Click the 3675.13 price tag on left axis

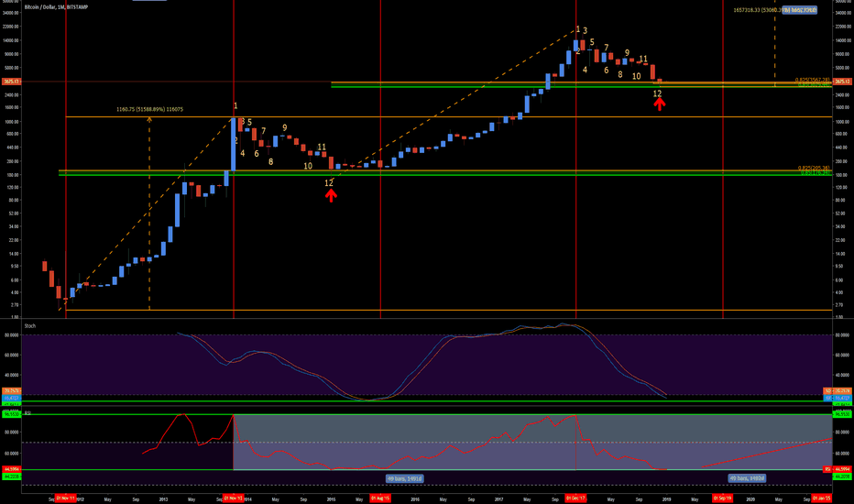[x=11, y=82]
